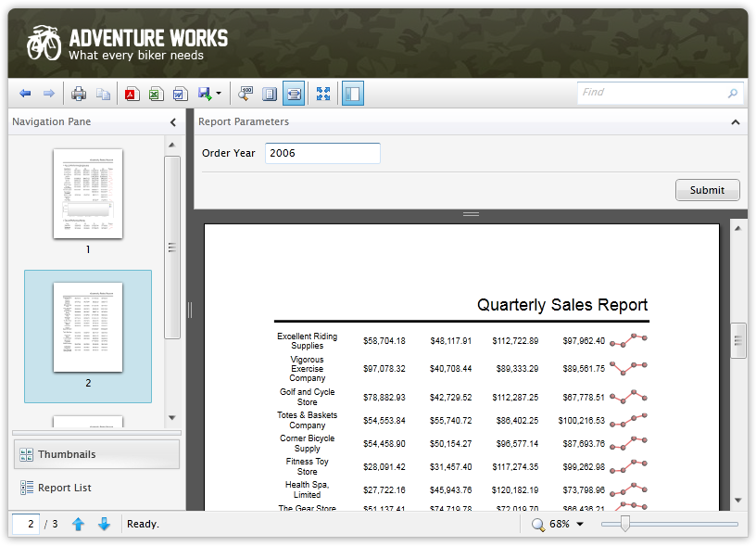
Task: Toggle the fit page width view mode
Action: point(294,94)
